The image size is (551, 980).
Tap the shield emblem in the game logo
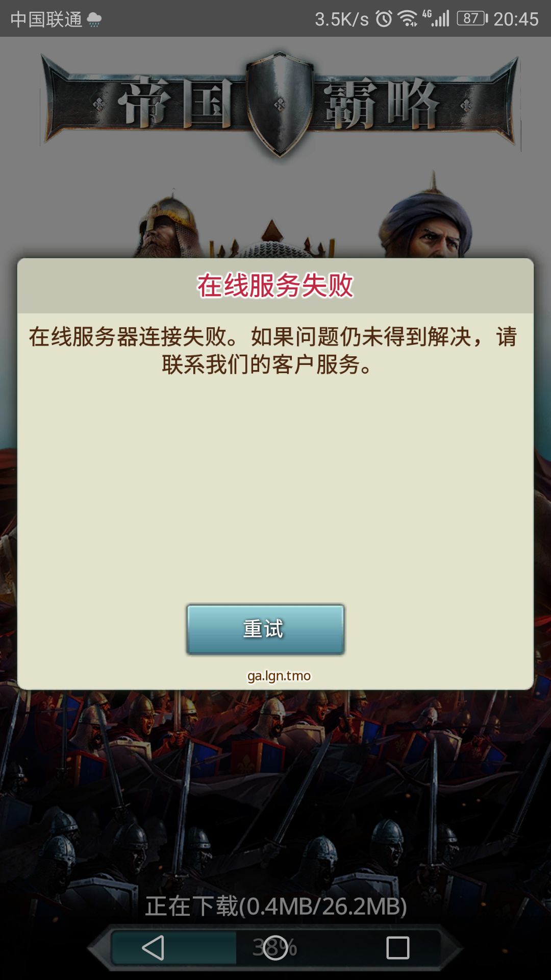pos(280,104)
